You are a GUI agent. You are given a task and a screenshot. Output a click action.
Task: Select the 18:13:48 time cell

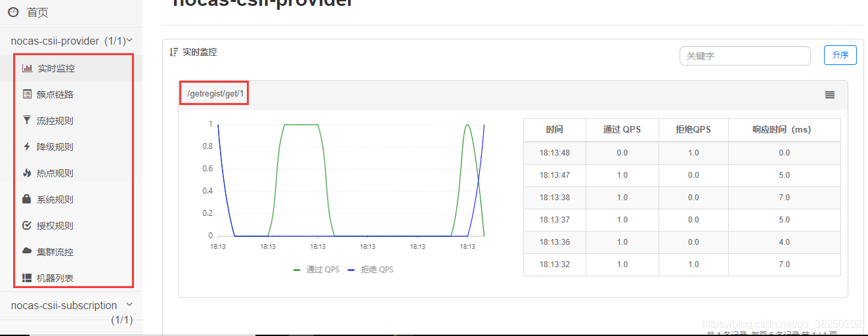coord(555,153)
